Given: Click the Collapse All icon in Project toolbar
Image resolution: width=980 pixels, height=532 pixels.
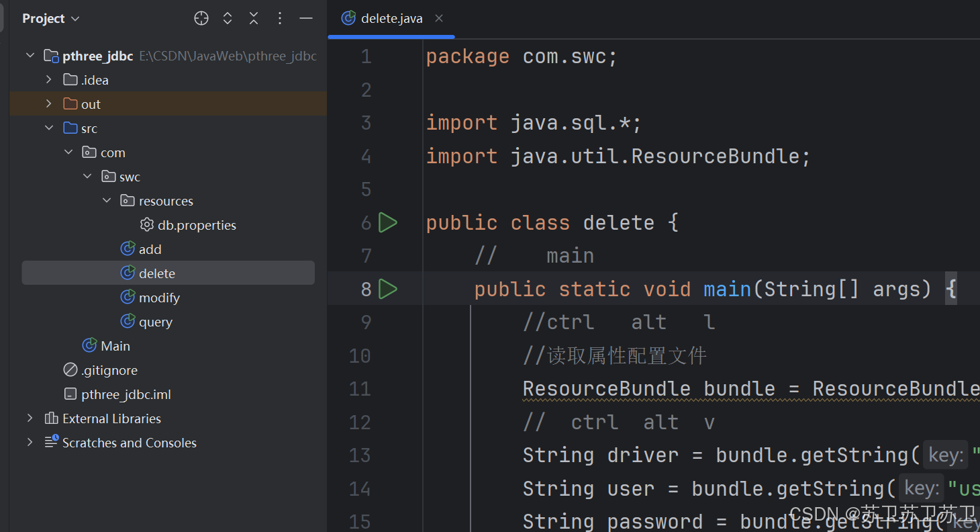Looking at the screenshot, I should coord(254,18).
